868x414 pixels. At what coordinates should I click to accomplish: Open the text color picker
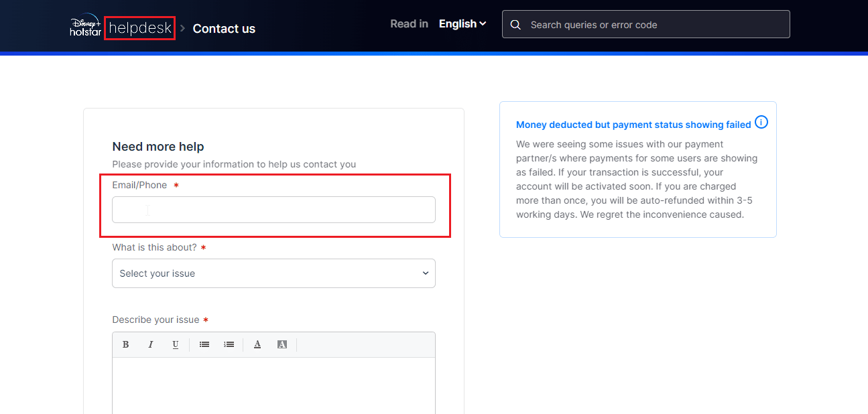tap(257, 344)
